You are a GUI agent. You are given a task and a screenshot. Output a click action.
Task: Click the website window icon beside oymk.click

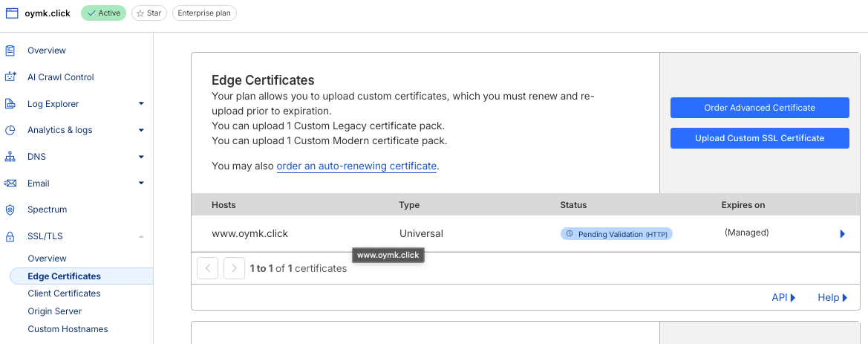(x=12, y=13)
